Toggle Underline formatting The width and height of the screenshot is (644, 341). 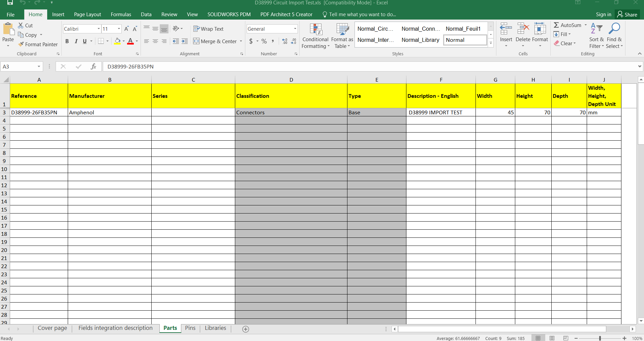tap(85, 41)
